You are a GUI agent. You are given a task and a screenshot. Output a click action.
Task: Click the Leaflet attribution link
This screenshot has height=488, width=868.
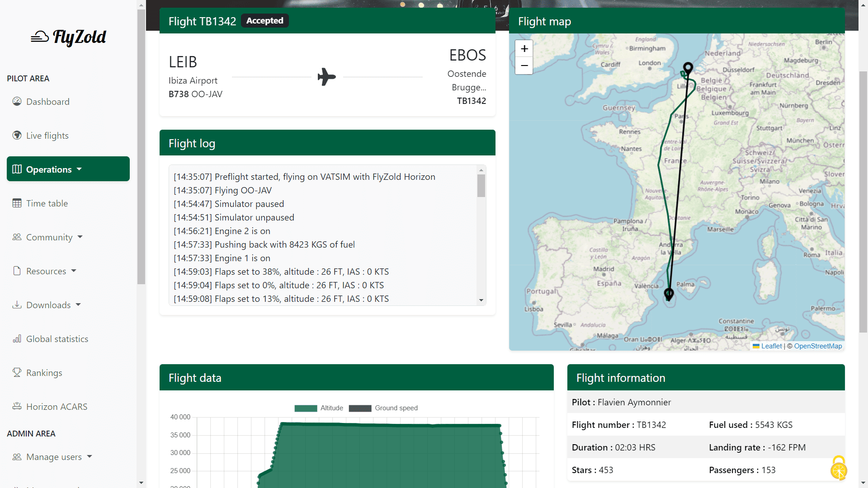[x=773, y=346]
